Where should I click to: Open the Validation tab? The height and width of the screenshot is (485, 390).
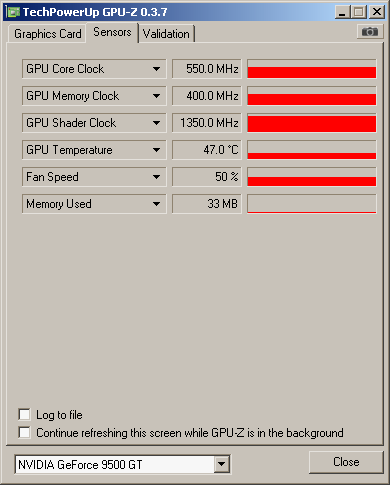166,34
